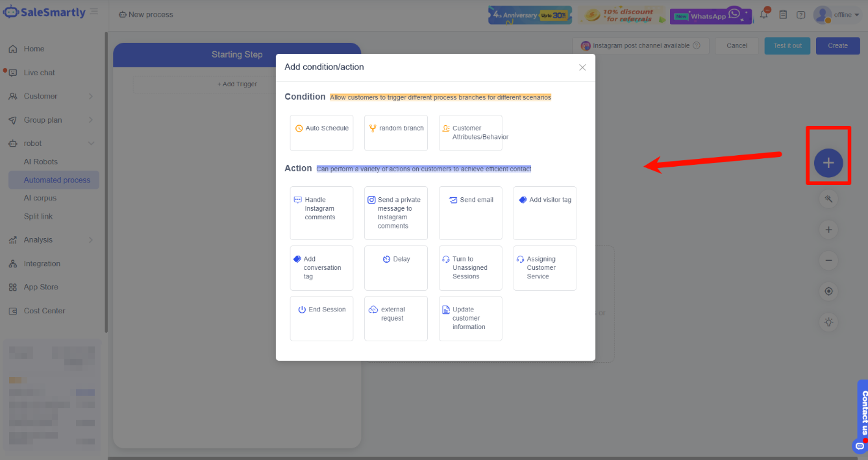
Task: Click the Add Trigger field
Action: 237,84
